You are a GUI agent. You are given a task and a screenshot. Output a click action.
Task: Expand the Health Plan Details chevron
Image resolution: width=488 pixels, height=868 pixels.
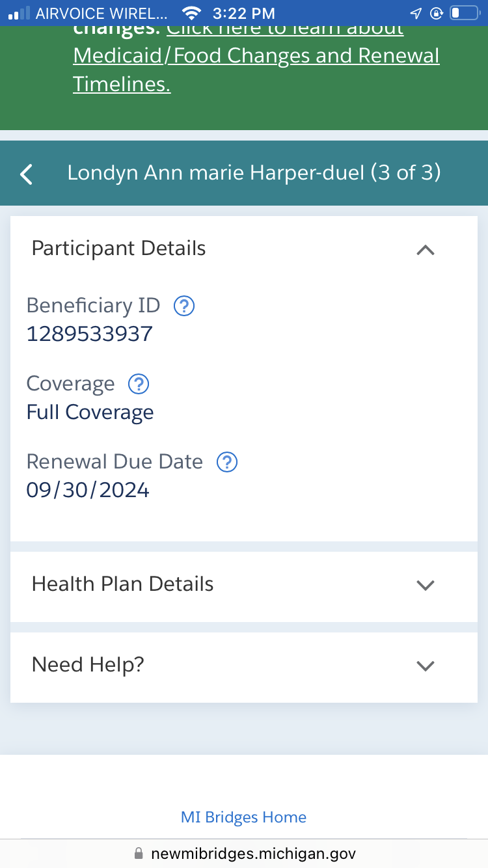point(425,585)
